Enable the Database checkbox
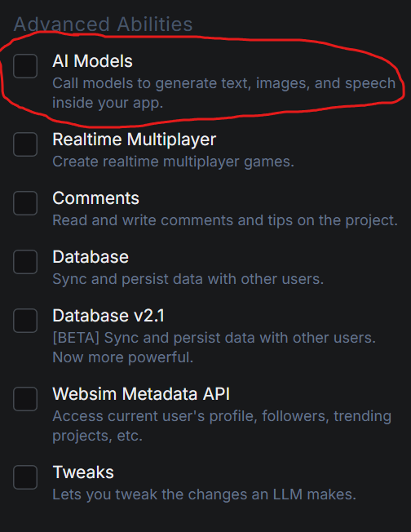Image resolution: width=411 pixels, height=532 pixels. pyautogui.click(x=25, y=262)
